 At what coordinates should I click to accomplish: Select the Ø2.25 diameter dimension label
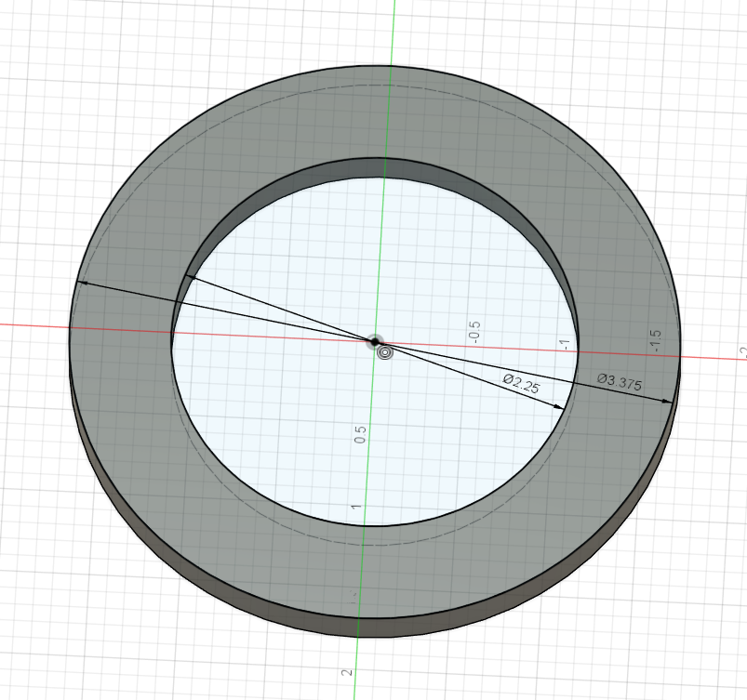[x=521, y=384]
